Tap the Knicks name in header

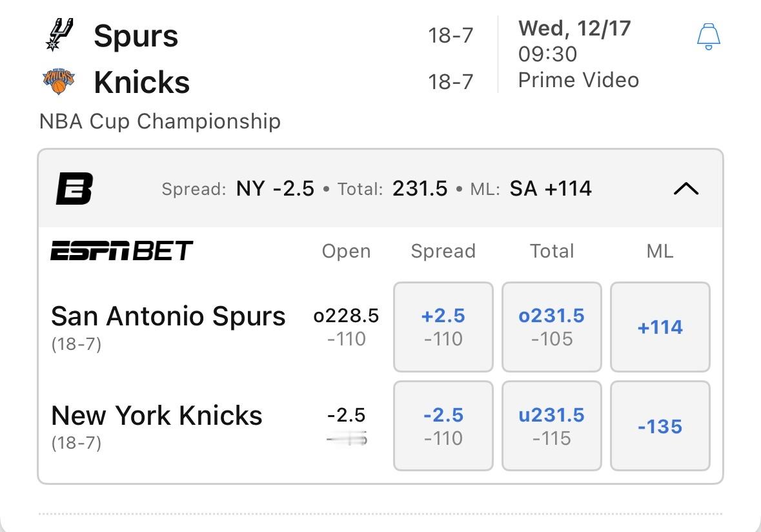coord(141,82)
